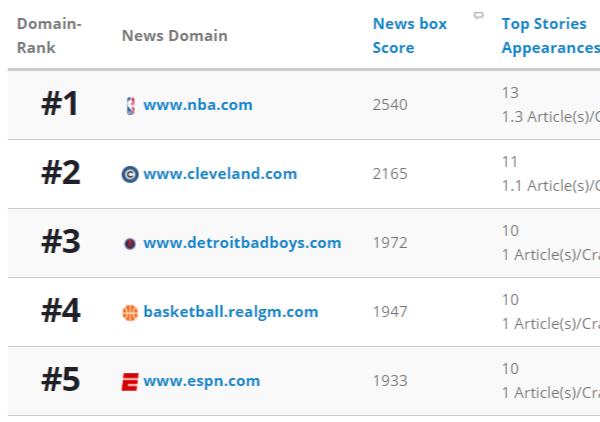
Task: Open the basketball.realgm.com link
Action: (x=230, y=312)
